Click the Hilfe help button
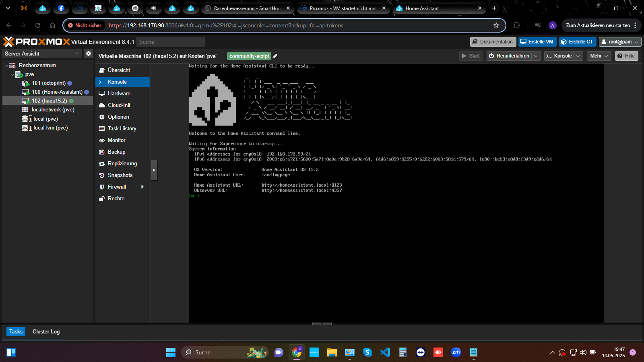This screenshot has height=362, width=644. (x=626, y=56)
